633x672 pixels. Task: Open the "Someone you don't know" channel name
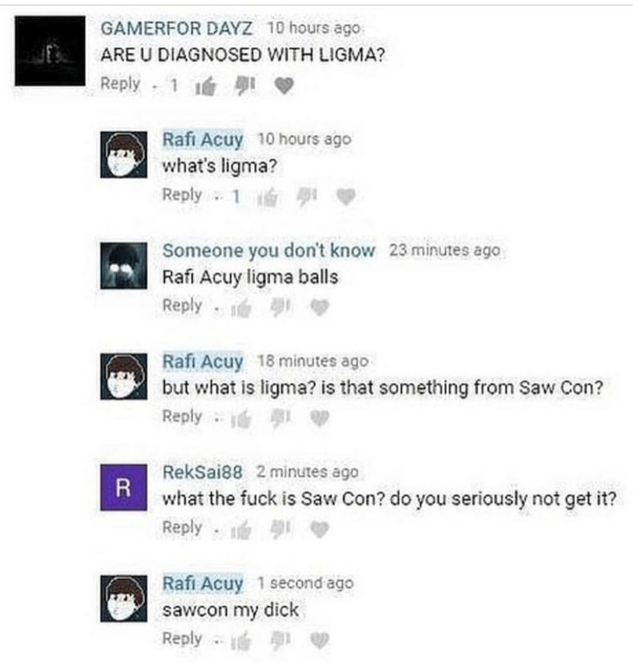tap(269, 251)
